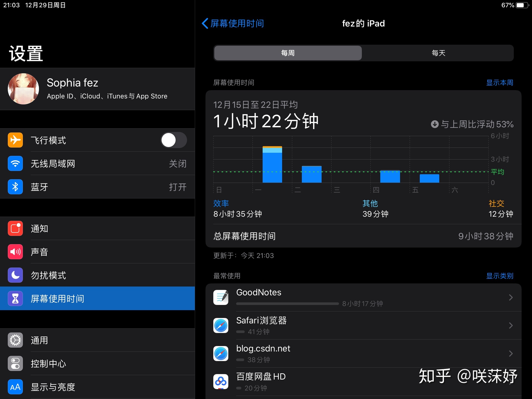Tap the Screen Time hourglass icon
The height and width of the screenshot is (399, 532).
pos(15,298)
